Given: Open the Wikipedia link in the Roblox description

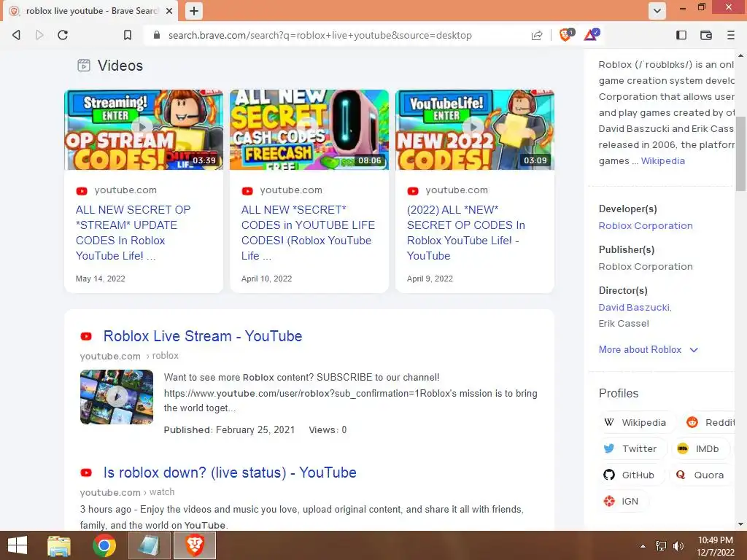Looking at the screenshot, I should tap(662, 161).
